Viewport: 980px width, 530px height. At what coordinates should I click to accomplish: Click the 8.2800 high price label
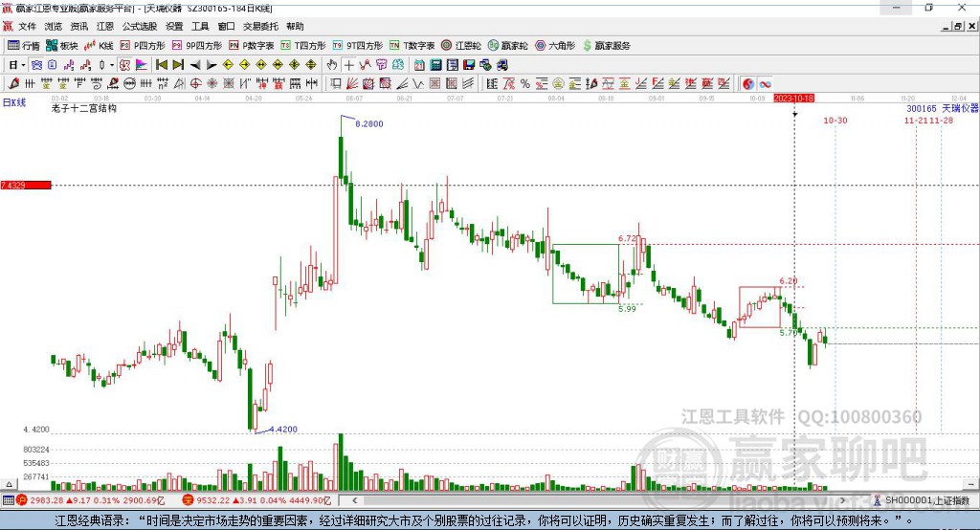coord(369,123)
